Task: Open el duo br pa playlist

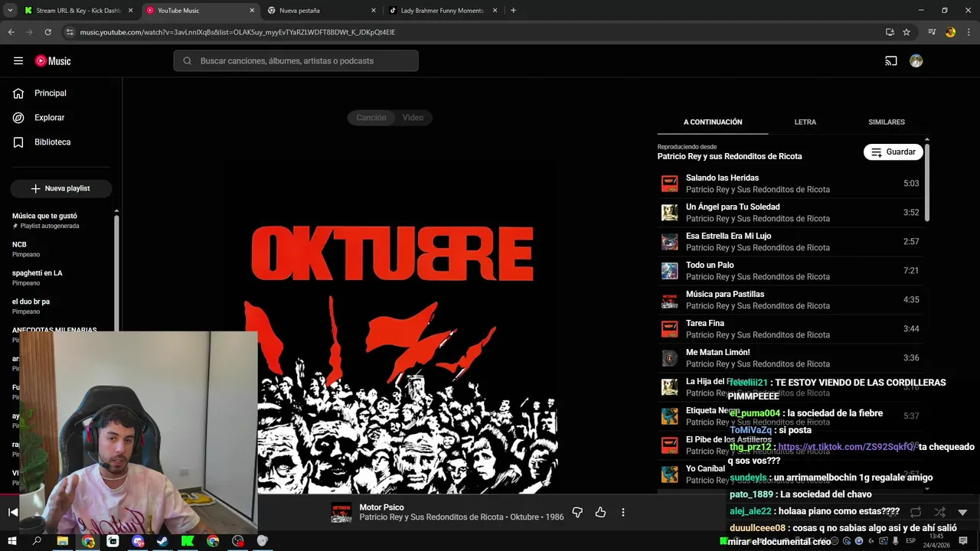Action: click(x=60, y=306)
